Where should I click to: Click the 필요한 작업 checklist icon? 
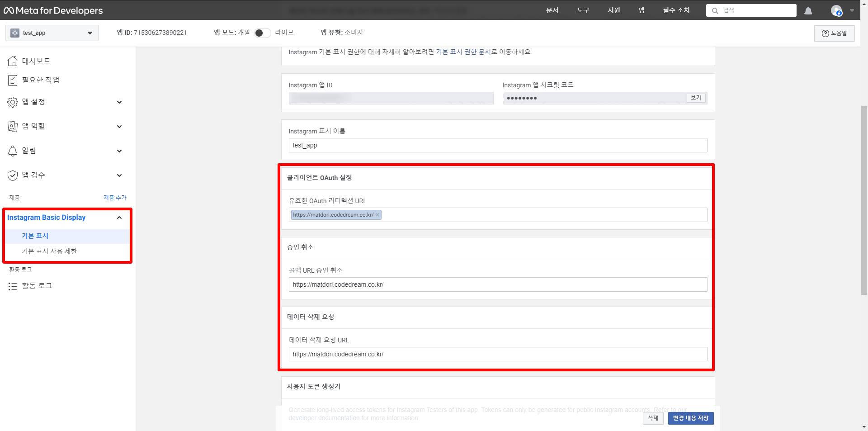pyautogui.click(x=13, y=81)
